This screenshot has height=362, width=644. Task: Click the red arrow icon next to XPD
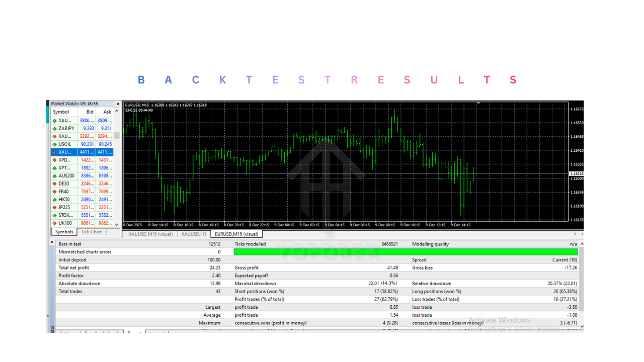(x=55, y=160)
